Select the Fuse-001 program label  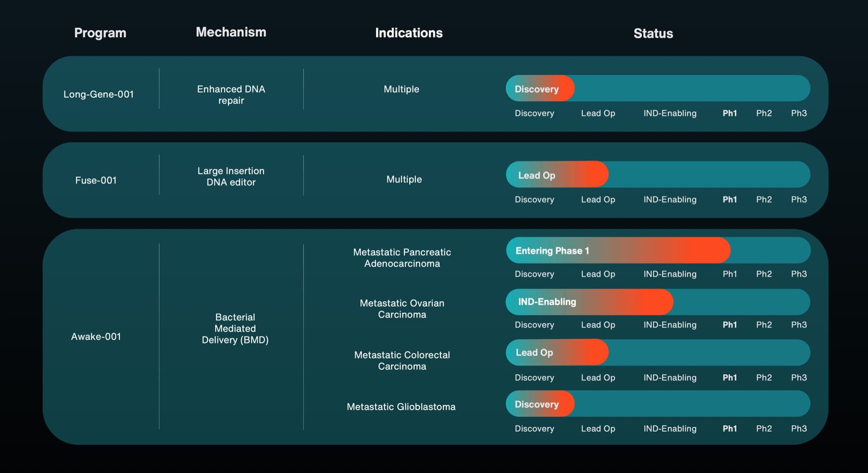[x=96, y=180]
